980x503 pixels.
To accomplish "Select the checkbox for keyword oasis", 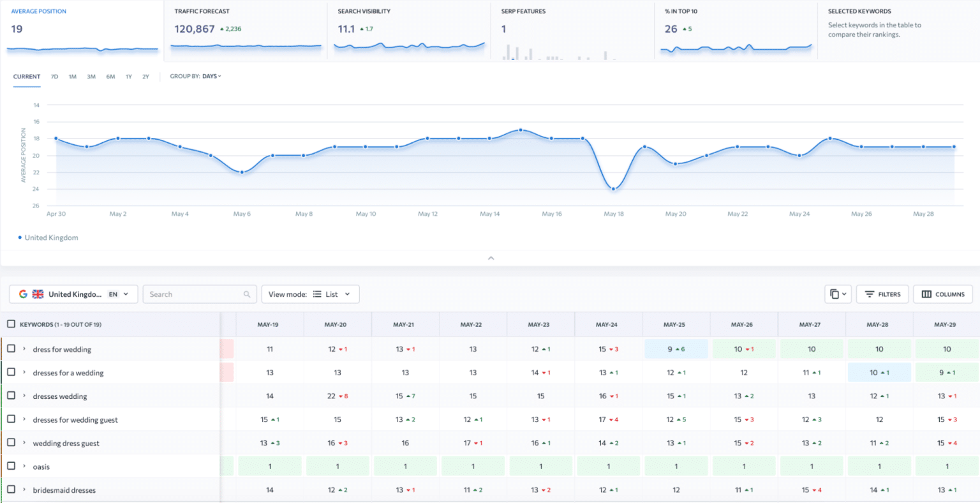I will pyautogui.click(x=10, y=466).
